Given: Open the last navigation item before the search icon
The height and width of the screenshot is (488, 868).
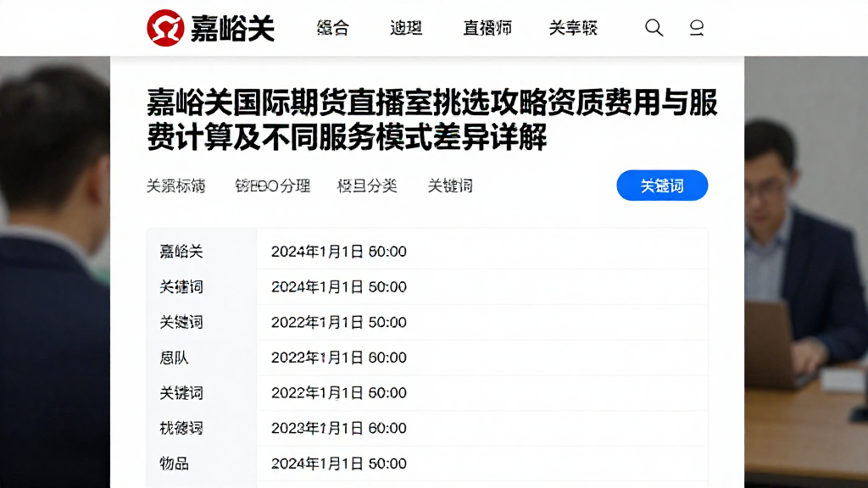Looking at the screenshot, I should pos(573,28).
